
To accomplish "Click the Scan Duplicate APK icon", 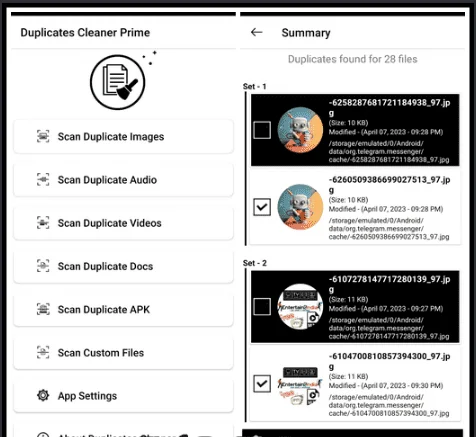I will pos(43,309).
